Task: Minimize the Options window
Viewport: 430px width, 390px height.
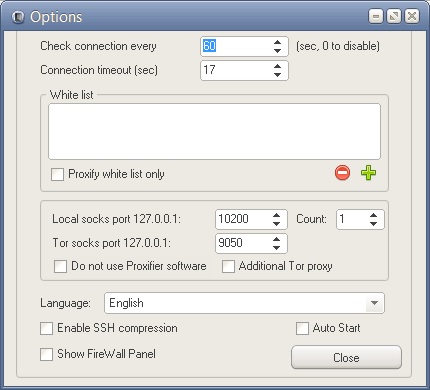Action: [x=376, y=16]
